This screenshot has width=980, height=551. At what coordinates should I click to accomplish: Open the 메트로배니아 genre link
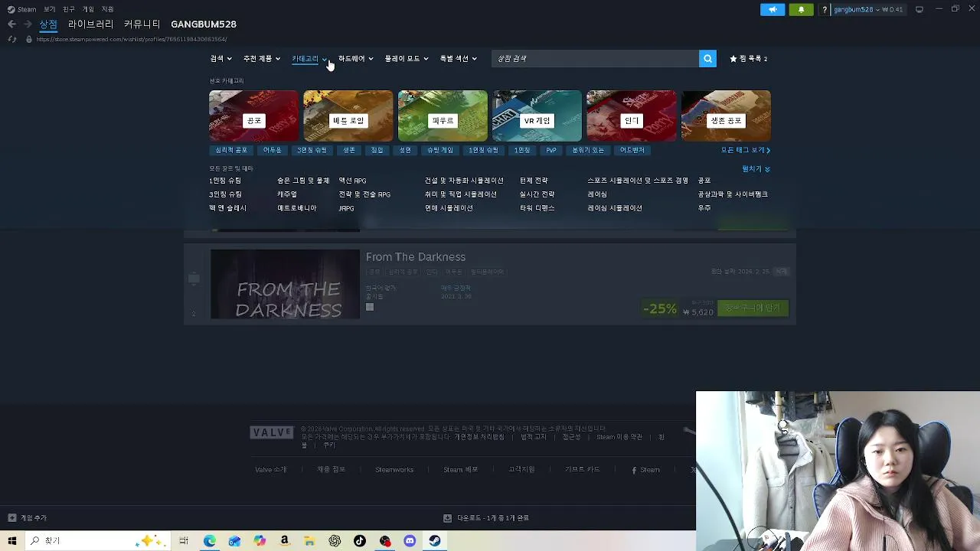(297, 208)
